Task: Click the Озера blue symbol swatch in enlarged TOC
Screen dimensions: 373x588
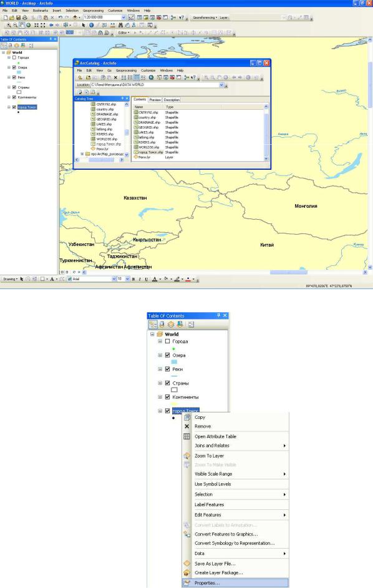Action: [x=174, y=362]
